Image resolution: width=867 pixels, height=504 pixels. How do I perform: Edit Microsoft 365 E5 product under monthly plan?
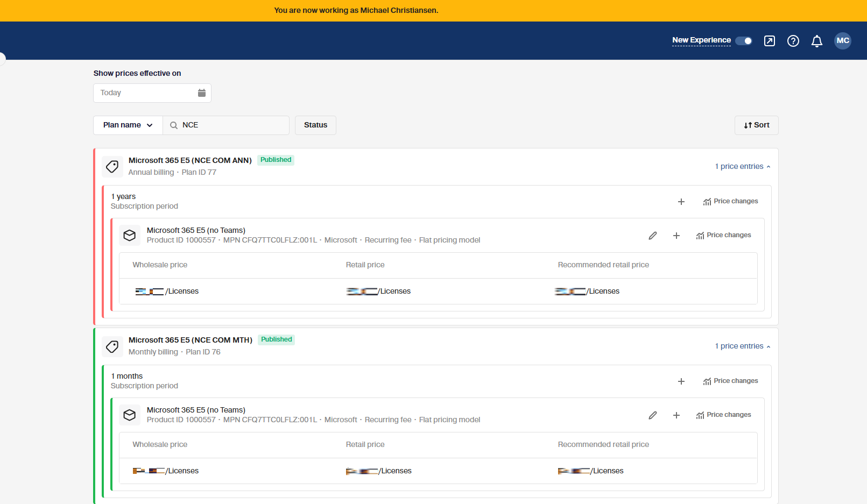click(x=653, y=415)
